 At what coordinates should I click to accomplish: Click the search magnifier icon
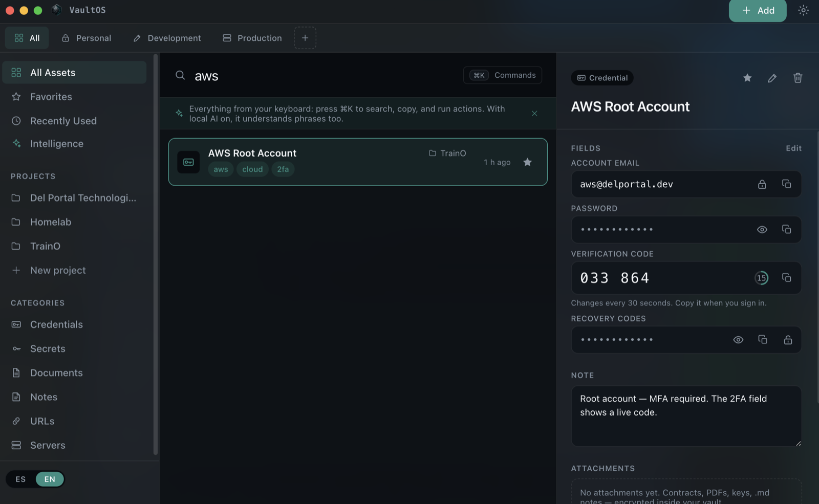(x=180, y=75)
